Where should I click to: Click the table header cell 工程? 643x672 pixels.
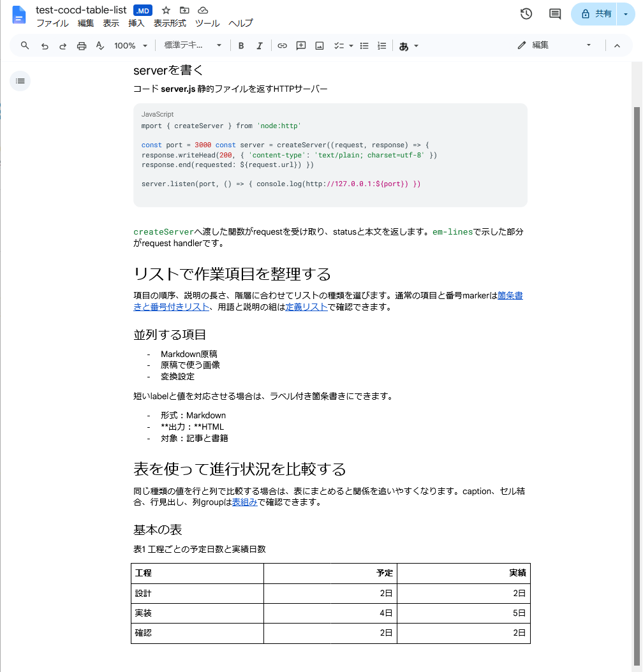coord(197,573)
